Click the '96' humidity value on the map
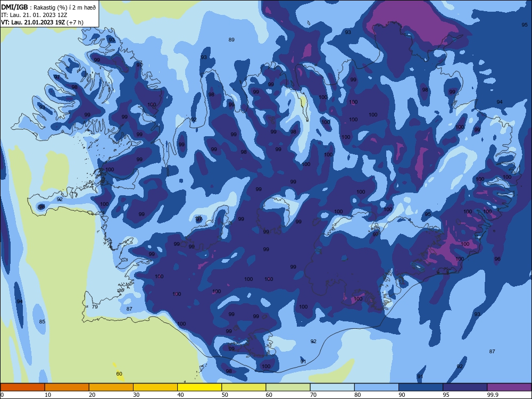The width and height of the screenshot is (532, 399). tap(497, 259)
